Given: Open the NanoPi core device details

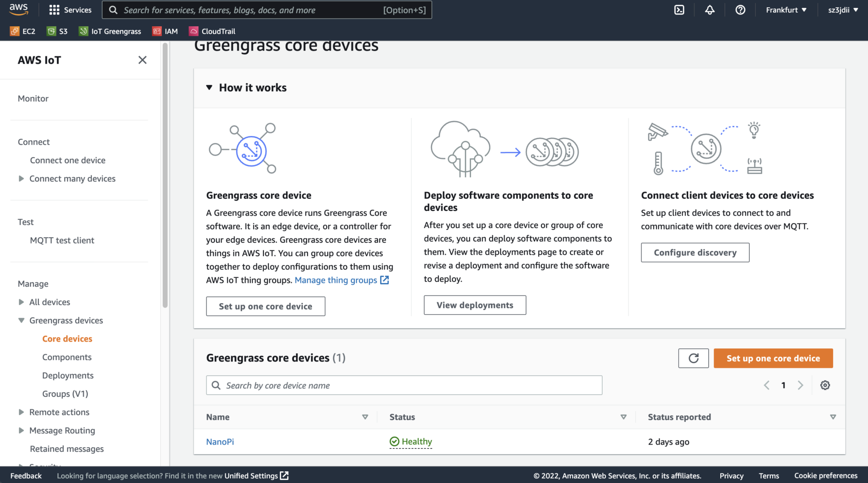Looking at the screenshot, I should (220, 441).
